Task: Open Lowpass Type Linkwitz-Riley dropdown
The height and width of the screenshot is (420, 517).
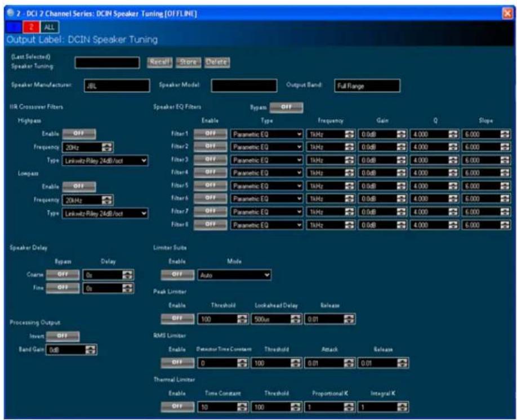Action: pyautogui.click(x=105, y=213)
